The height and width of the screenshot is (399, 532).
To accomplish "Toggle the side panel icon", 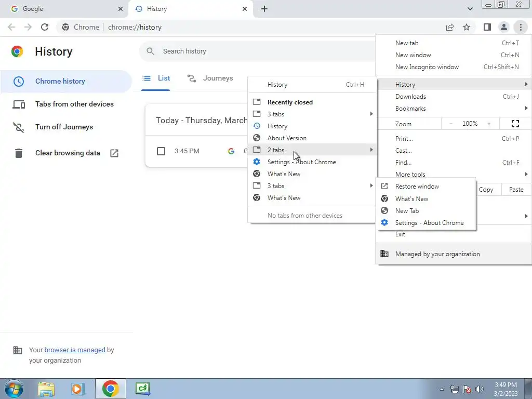I will coord(487,27).
